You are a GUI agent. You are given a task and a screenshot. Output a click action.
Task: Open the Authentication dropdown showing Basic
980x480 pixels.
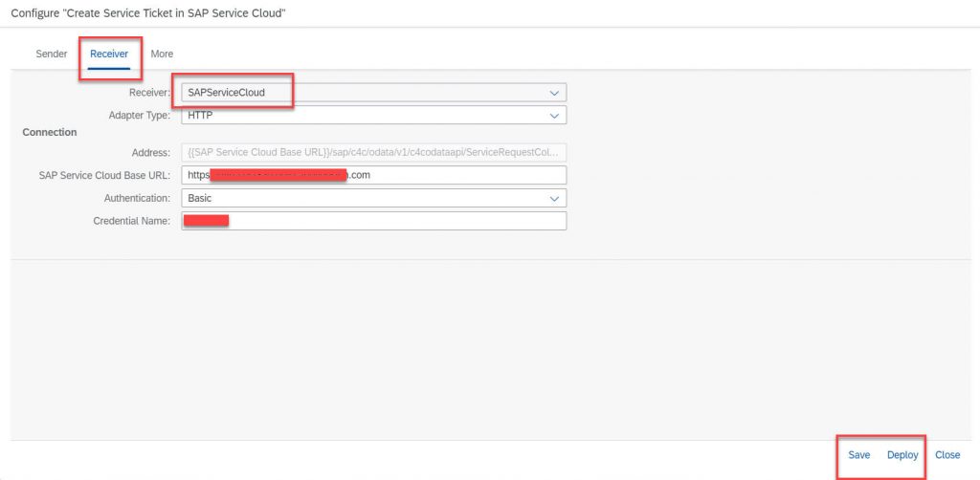tap(374, 198)
